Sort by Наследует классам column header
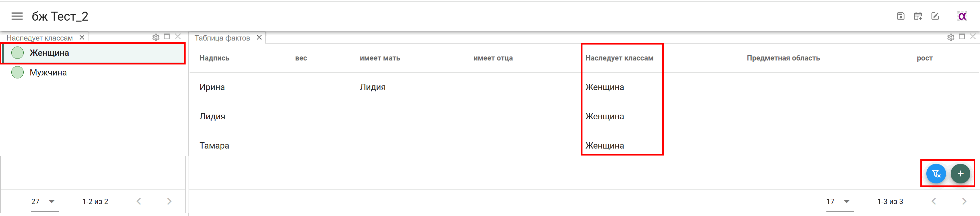Screen dimensions: 980x216 [619, 58]
